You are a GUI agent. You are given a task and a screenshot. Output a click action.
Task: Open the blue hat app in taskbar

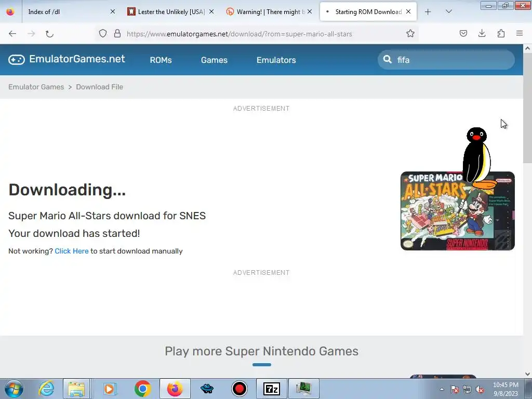click(207, 389)
